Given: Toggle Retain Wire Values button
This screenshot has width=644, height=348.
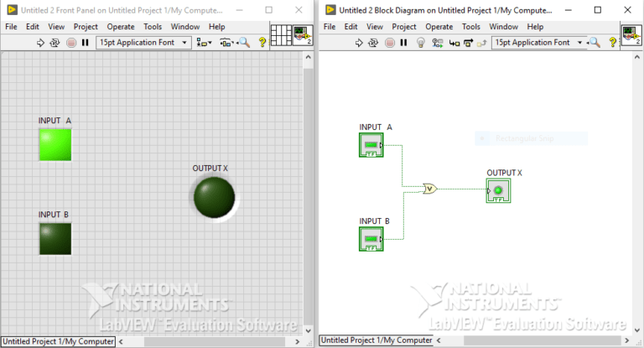Looking at the screenshot, I should tap(438, 43).
